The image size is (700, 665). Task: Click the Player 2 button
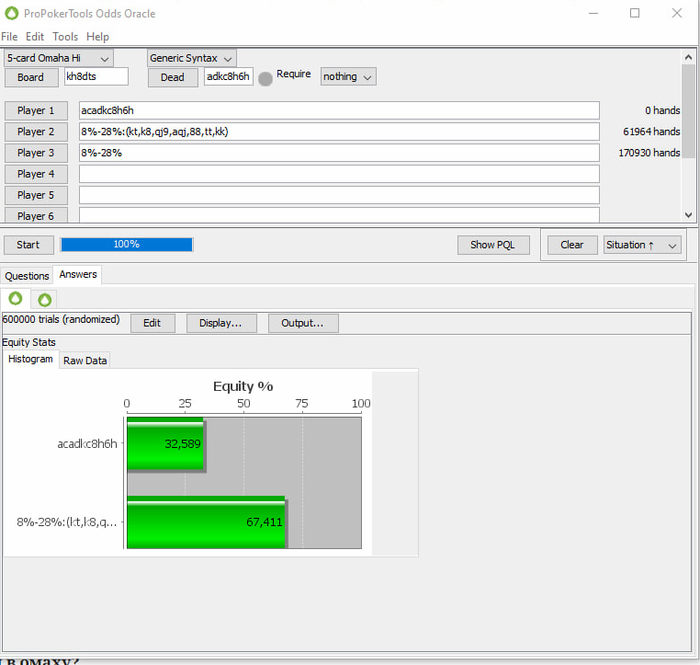click(36, 132)
